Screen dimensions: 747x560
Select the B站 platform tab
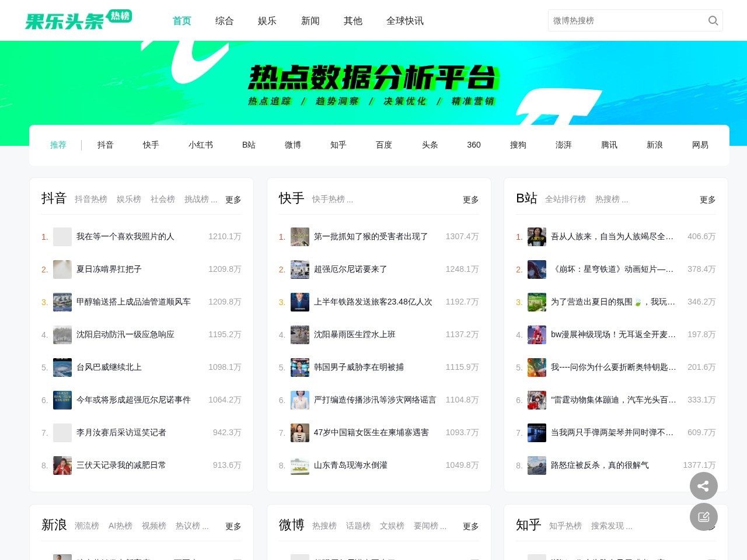point(249,145)
